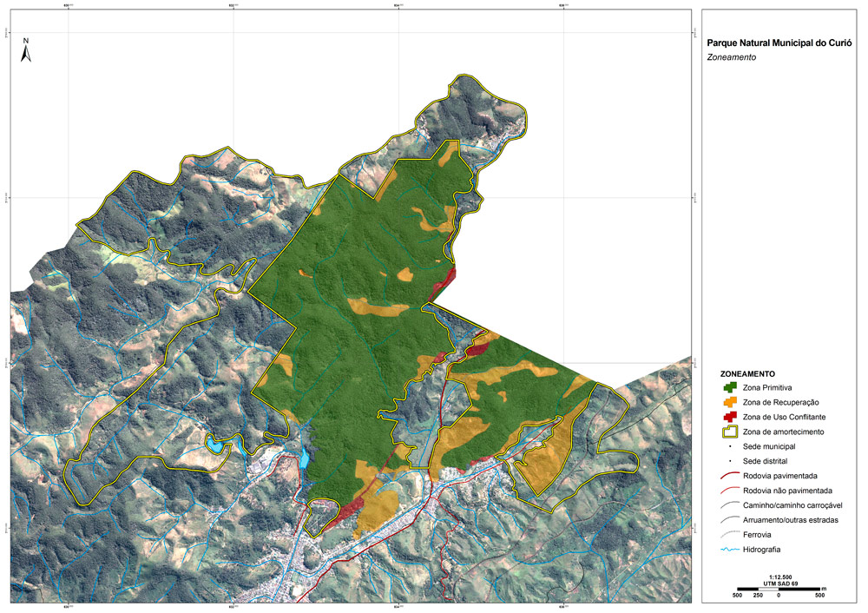Click the north arrow compass symbol
Screen dimensions: 868x613
pyautogui.click(x=27, y=52)
